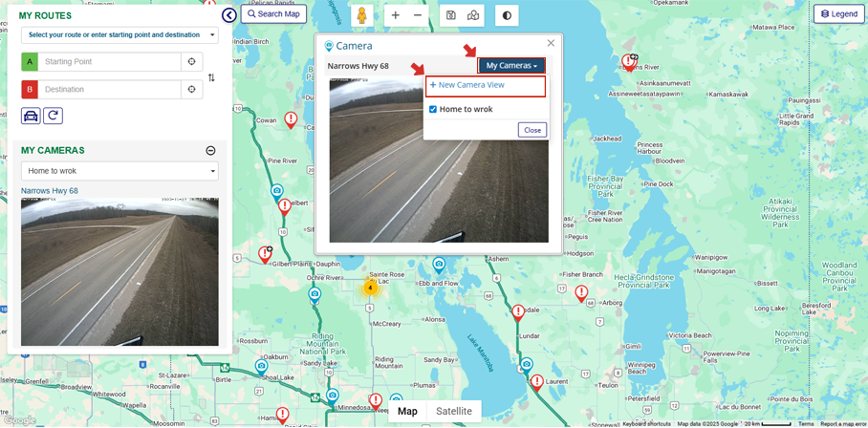The width and height of the screenshot is (868, 428).
Task: Expand the select your route dropdown
Action: tap(119, 34)
